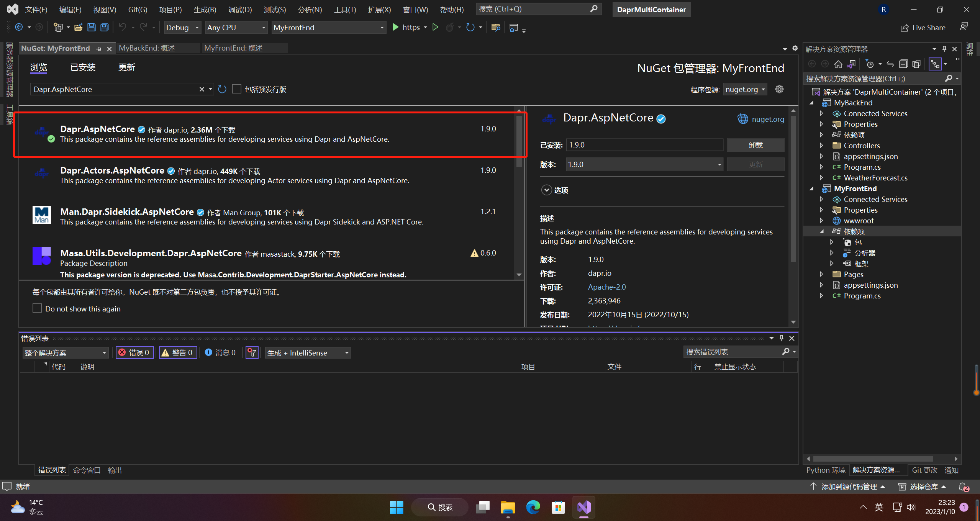This screenshot has height=521, width=980.
Task: Open the Debug configuration dropdown
Action: tap(182, 28)
